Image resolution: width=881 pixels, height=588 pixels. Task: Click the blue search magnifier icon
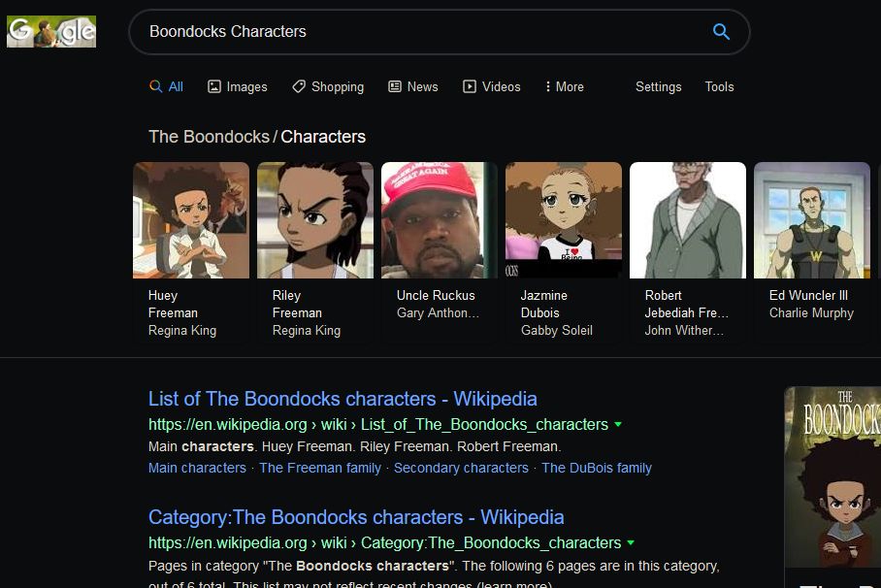pyautogui.click(x=721, y=31)
